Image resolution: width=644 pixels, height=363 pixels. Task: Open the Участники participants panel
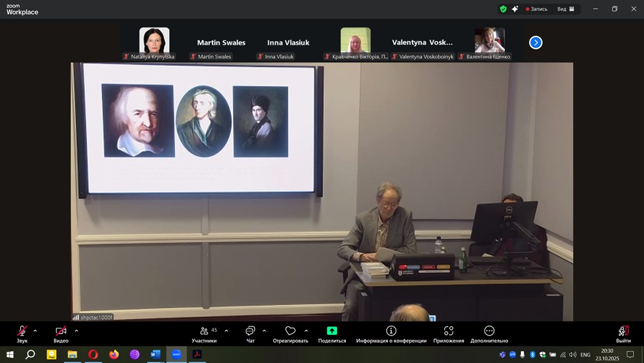coord(204,334)
